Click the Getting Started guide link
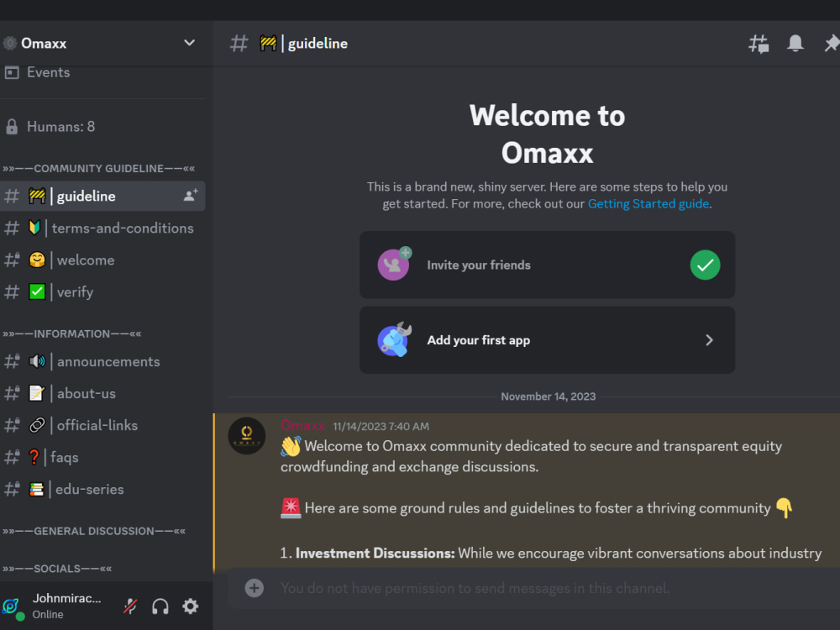 coord(648,203)
